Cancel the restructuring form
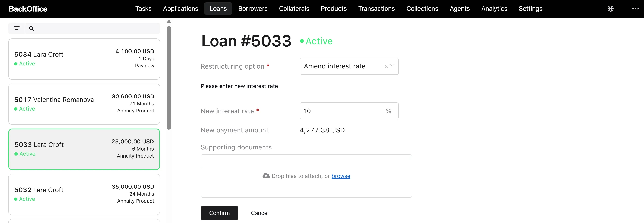This screenshot has height=223, width=644. pos(260,213)
